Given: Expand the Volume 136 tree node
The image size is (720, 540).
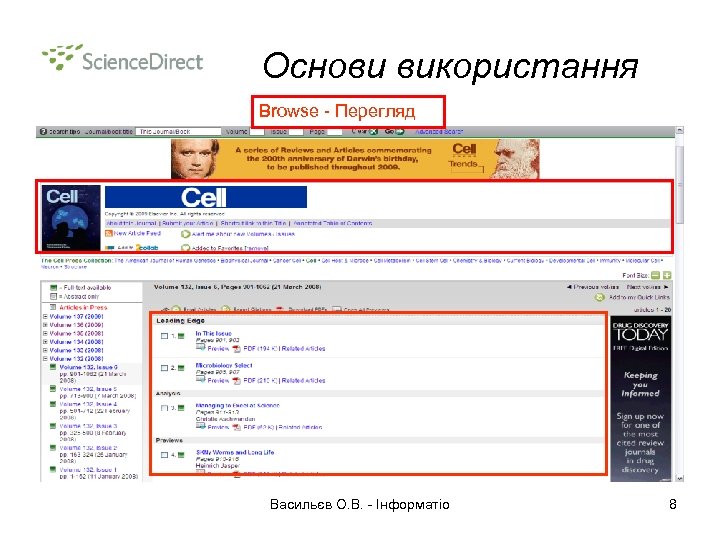Looking at the screenshot, I should pos(45,325).
